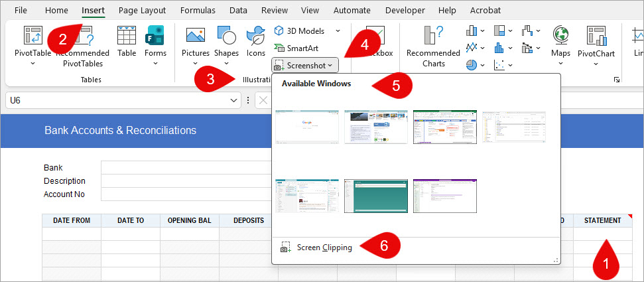
Task: Open the Name Box dropdown arrow
Action: click(x=234, y=100)
